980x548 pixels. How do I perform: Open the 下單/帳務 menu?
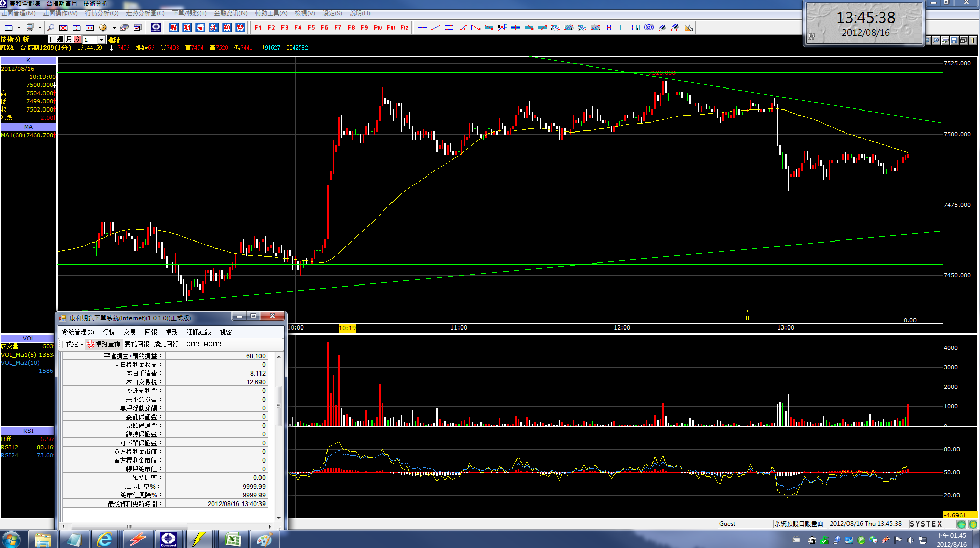pos(189,13)
